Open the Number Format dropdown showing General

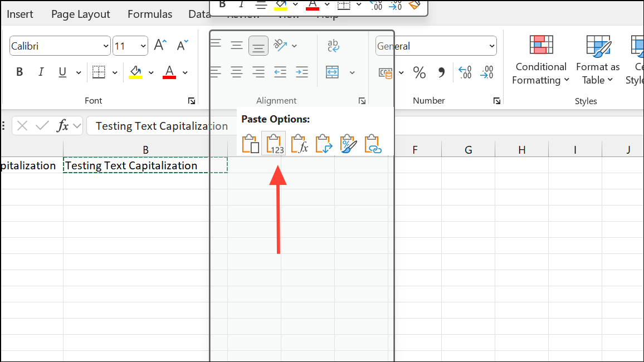(436, 46)
